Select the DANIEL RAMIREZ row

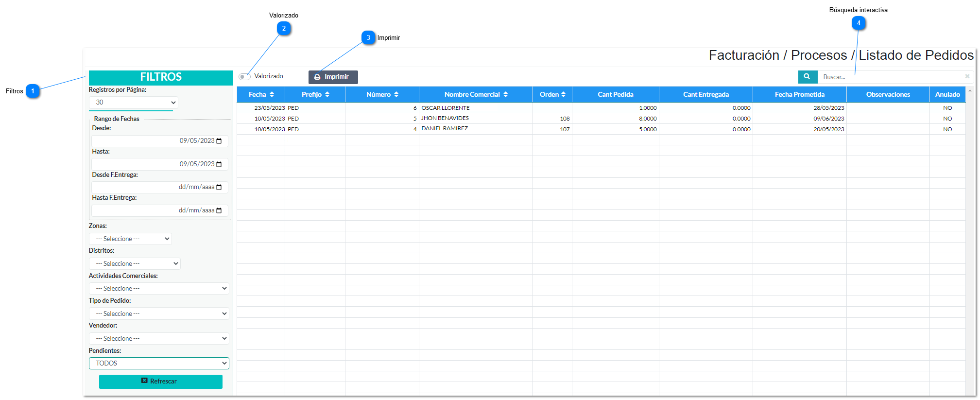(x=601, y=129)
